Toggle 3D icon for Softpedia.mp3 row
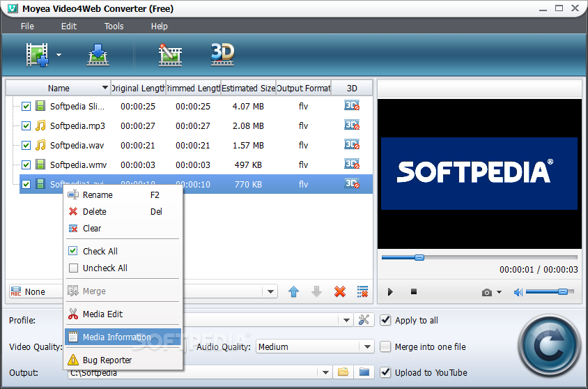Image resolution: width=588 pixels, height=389 pixels. point(352,125)
